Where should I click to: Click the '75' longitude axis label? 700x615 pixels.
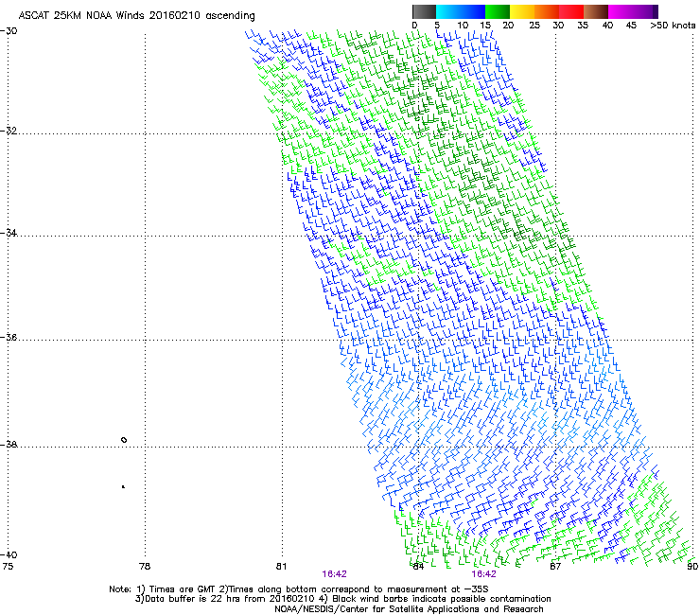8,567
